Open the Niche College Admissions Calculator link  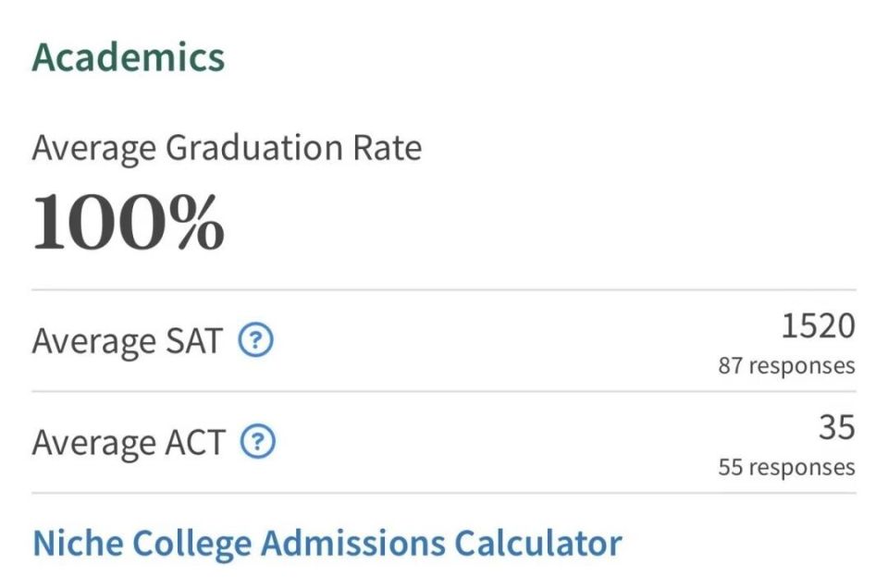click(x=327, y=544)
